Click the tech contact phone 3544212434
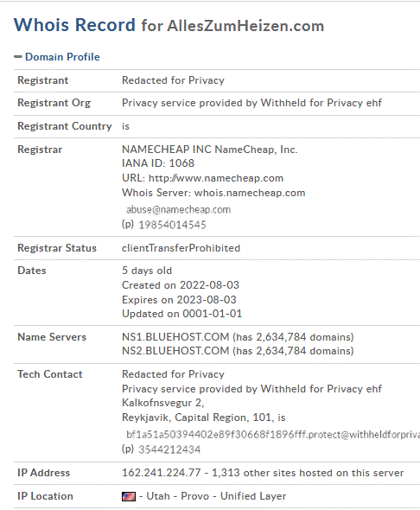 pos(169,449)
